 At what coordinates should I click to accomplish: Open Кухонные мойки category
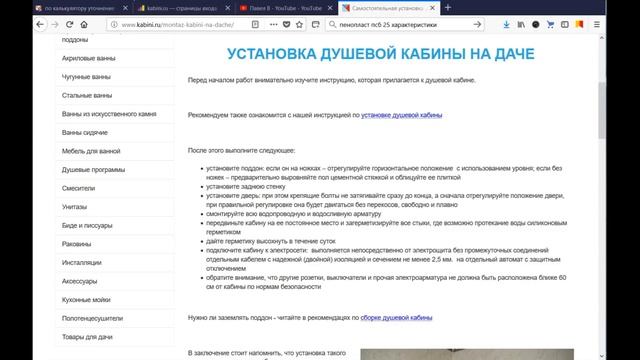coord(86,300)
